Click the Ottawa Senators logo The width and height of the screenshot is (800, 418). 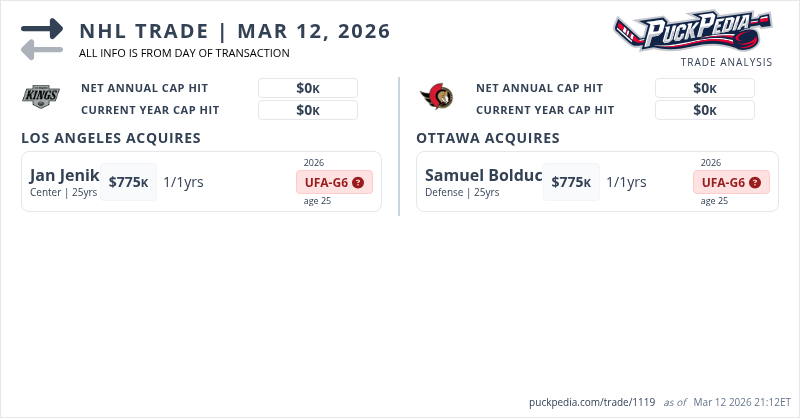point(437,97)
